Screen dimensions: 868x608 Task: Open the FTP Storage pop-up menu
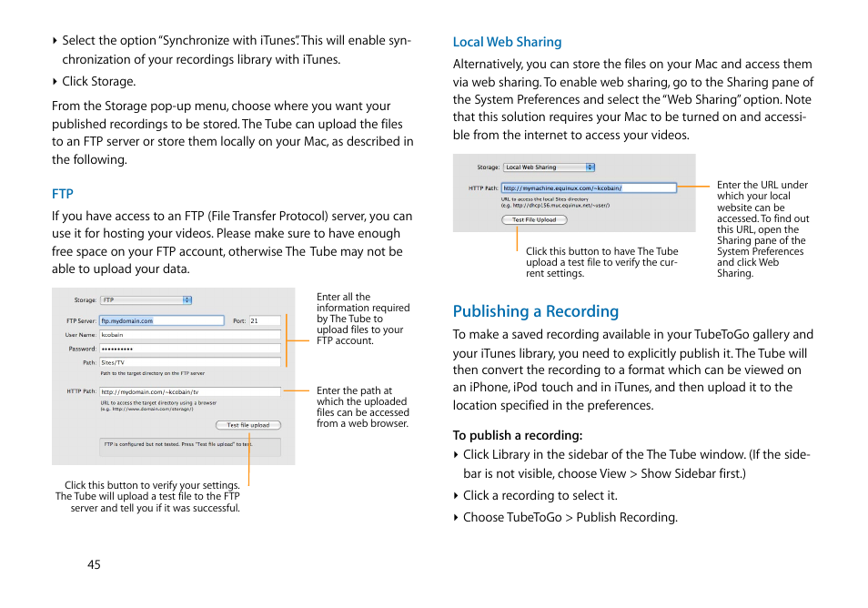(x=146, y=300)
